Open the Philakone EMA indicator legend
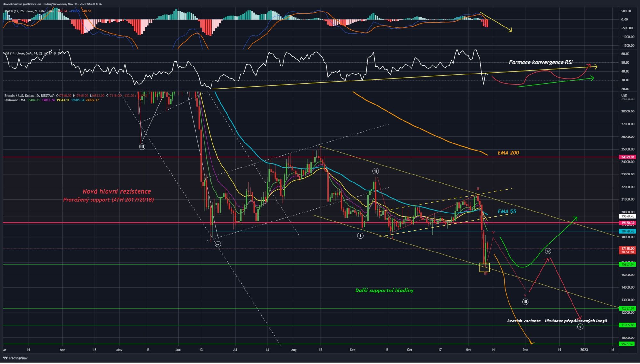 tap(15, 100)
